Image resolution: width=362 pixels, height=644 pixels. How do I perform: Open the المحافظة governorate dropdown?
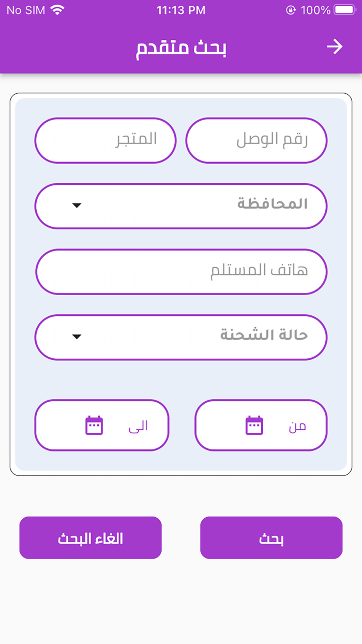coord(181,206)
